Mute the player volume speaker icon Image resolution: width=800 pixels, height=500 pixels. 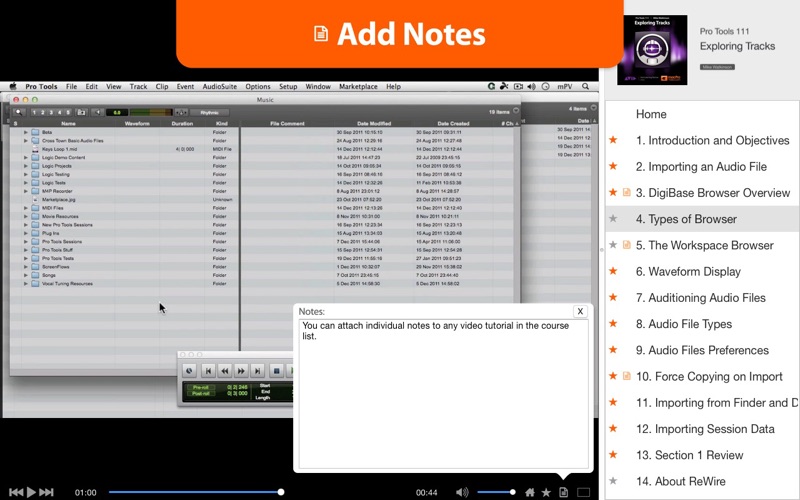coord(462,492)
